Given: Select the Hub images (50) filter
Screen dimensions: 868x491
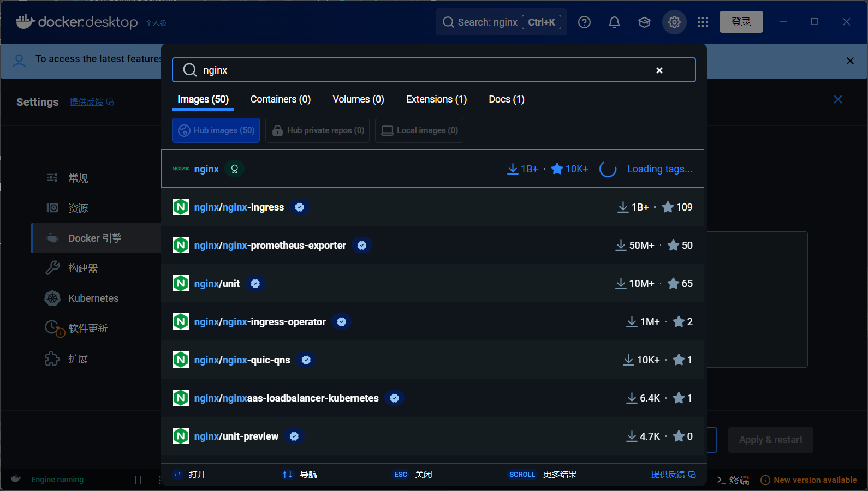Looking at the screenshot, I should pyautogui.click(x=216, y=130).
